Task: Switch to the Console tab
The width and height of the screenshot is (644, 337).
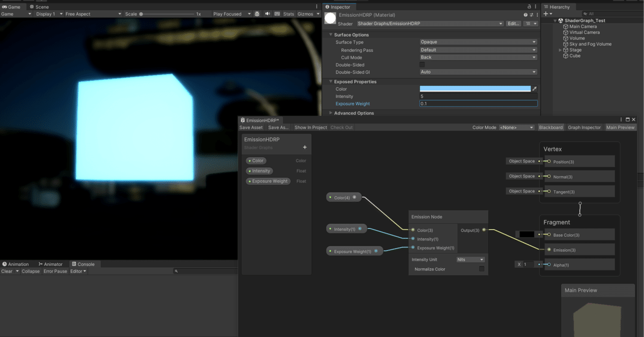Action: 84,263
